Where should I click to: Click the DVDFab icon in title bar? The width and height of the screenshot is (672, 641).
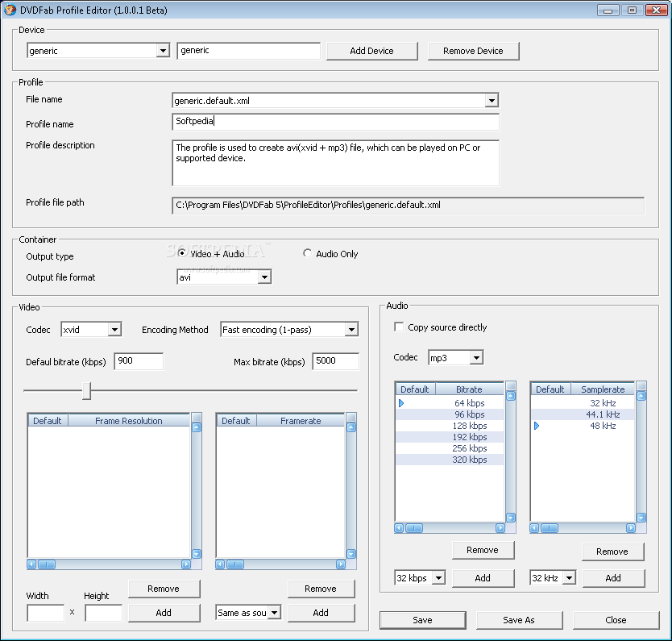pyautogui.click(x=10, y=10)
